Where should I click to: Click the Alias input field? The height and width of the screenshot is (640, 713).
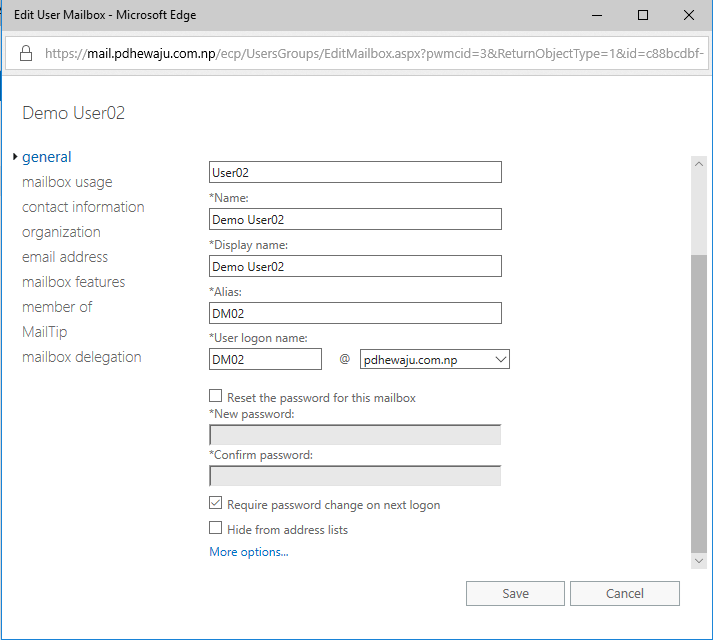pos(355,313)
